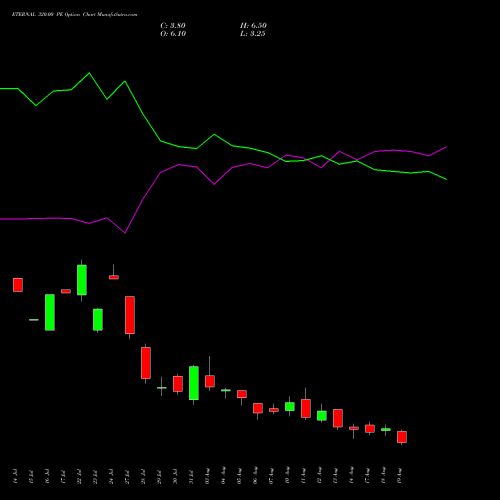Select the first red candle at the chart's left end

click(x=18, y=285)
